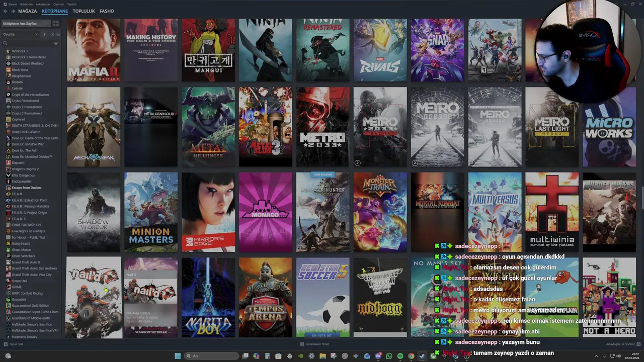This screenshot has width=644, height=362.
Task: Open the Windows Start menu
Action: pos(178,356)
